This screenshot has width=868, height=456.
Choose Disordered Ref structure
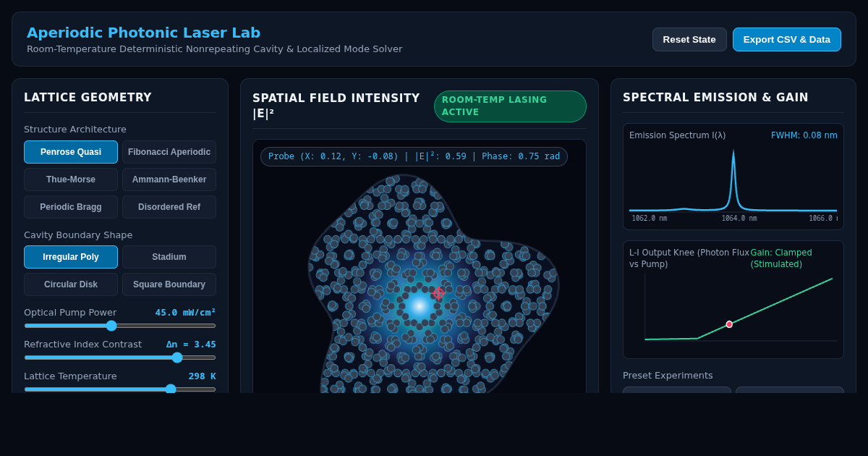coord(169,207)
